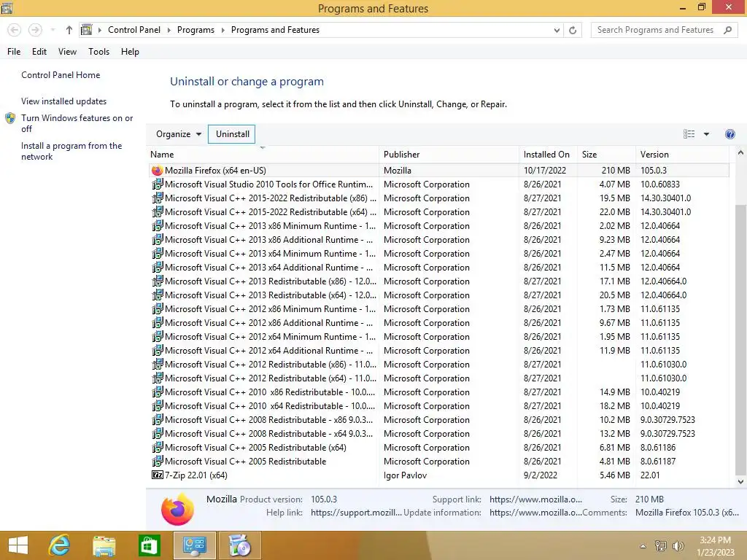747x560 pixels.
Task: Sort by Installed On column header
Action: click(x=548, y=155)
